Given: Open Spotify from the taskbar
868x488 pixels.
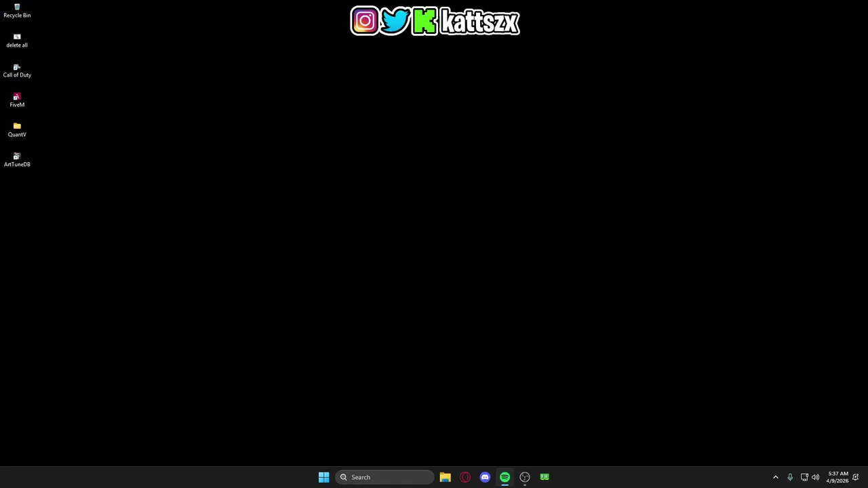Looking at the screenshot, I should [505, 477].
